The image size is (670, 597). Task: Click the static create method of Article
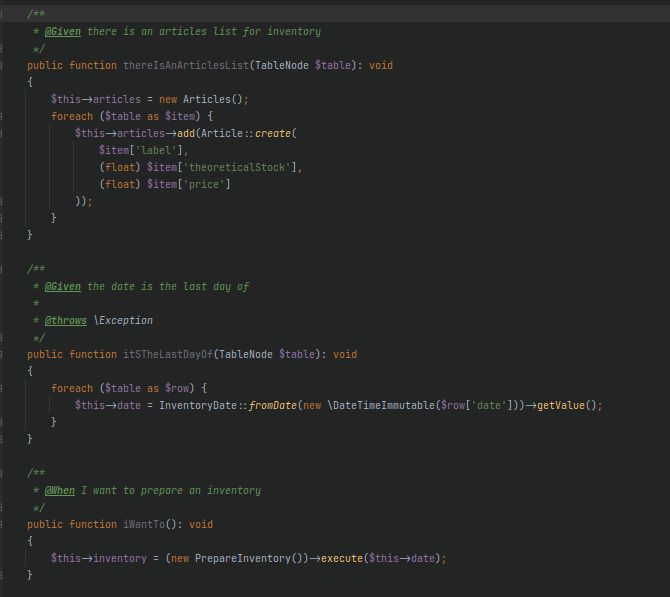click(273, 133)
